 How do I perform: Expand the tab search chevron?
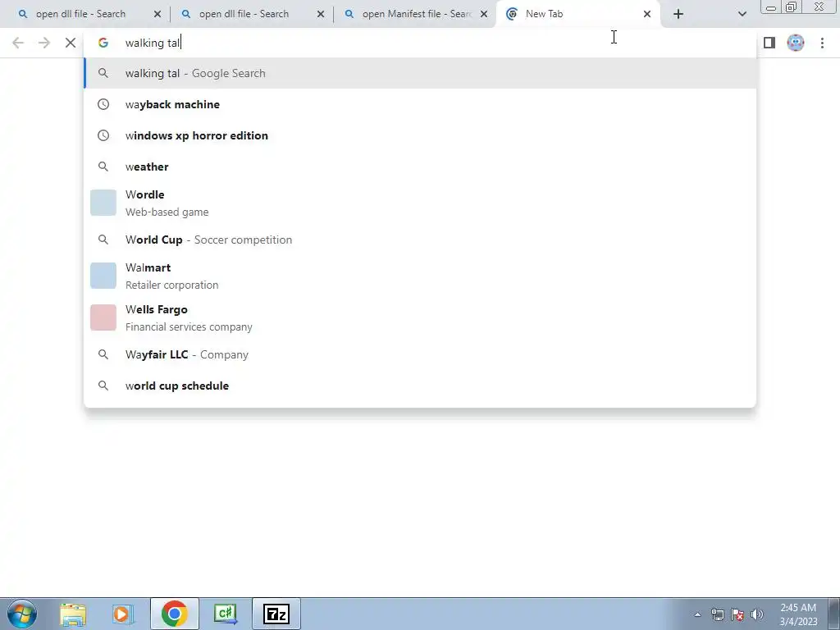tap(742, 14)
